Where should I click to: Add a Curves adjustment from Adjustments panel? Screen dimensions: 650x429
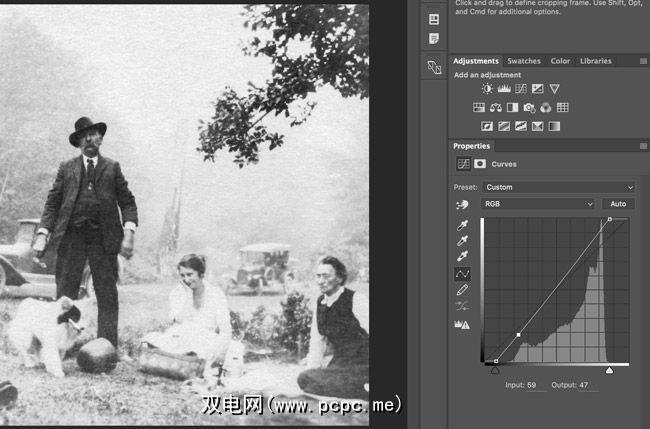[x=521, y=88]
